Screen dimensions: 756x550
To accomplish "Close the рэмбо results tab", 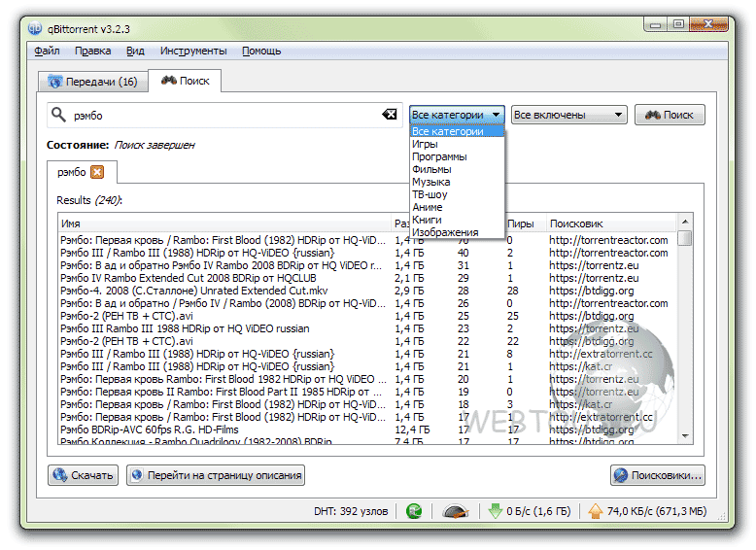I will [x=97, y=172].
